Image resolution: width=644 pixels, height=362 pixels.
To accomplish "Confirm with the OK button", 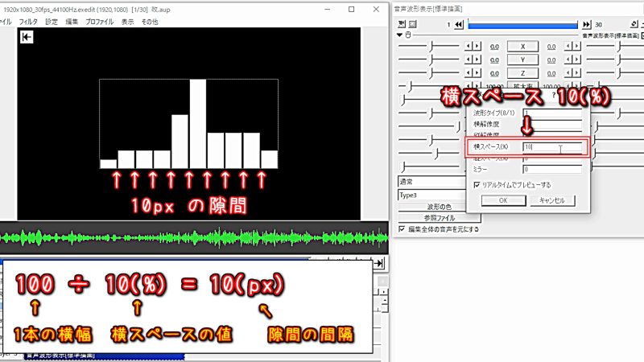I will click(x=503, y=200).
